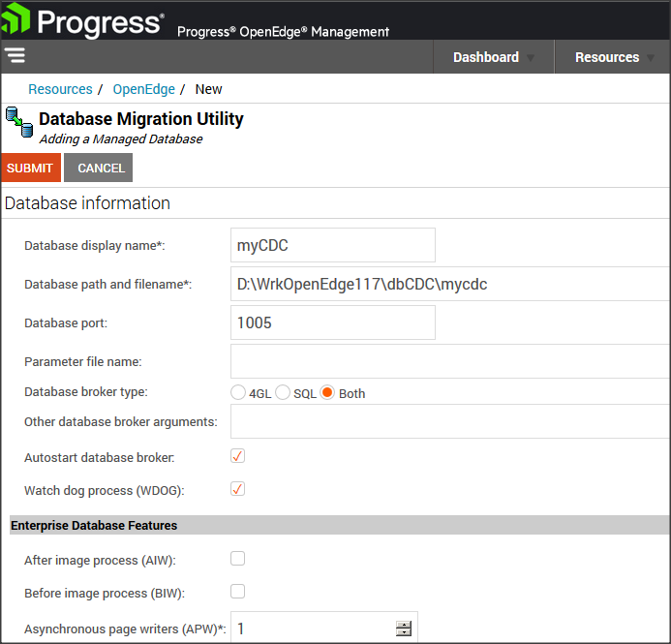
Task: Focus the Parameter file name field
Action: coord(450,361)
